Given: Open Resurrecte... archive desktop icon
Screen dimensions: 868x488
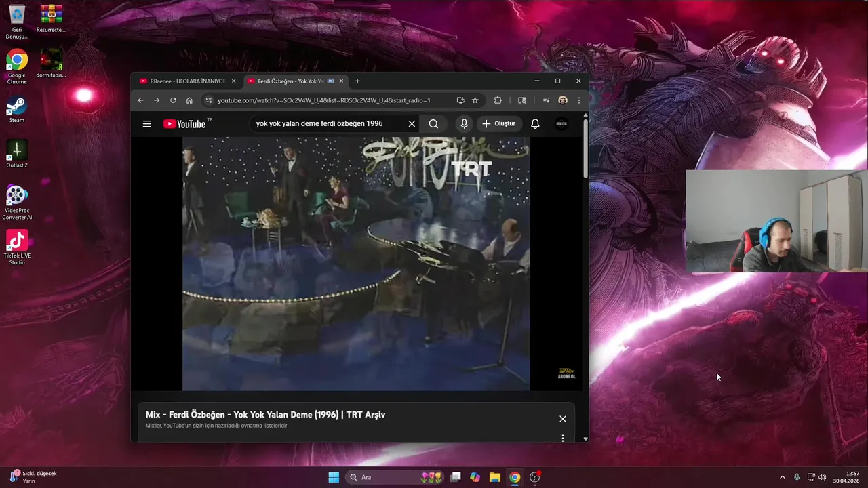Looking at the screenshot, I should coord(51,19).
